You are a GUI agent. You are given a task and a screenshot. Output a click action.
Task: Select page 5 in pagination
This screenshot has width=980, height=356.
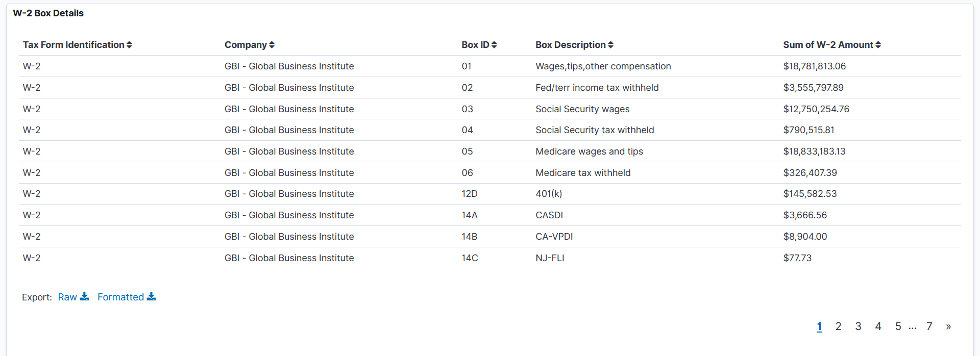pyautogui.click(x=898, y=326)
